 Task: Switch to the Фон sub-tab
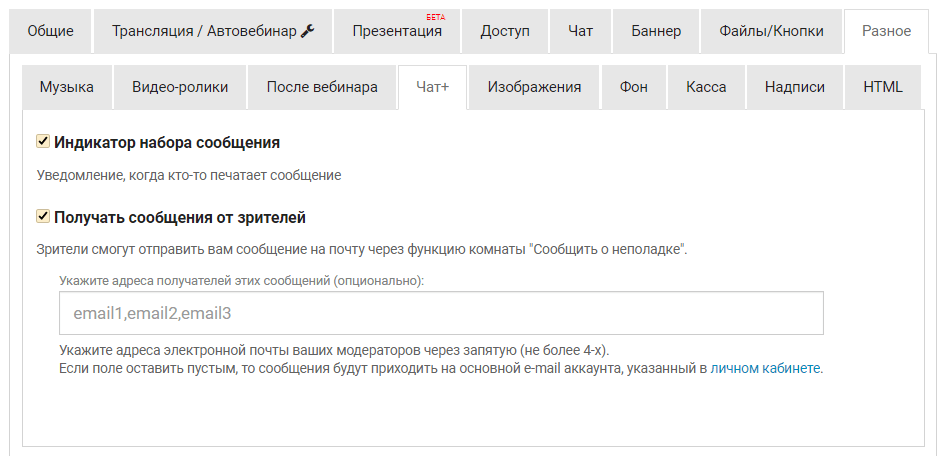(x=634, y=87)
